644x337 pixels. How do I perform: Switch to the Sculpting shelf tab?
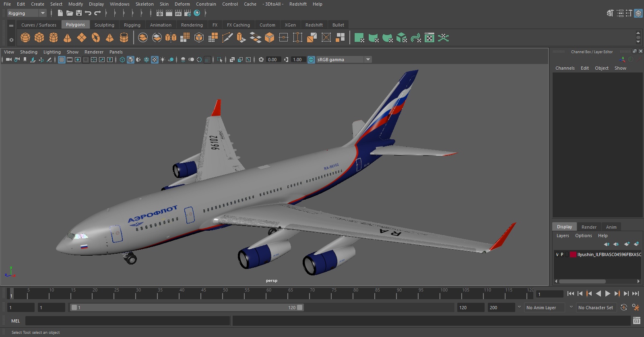click(104, 25)
